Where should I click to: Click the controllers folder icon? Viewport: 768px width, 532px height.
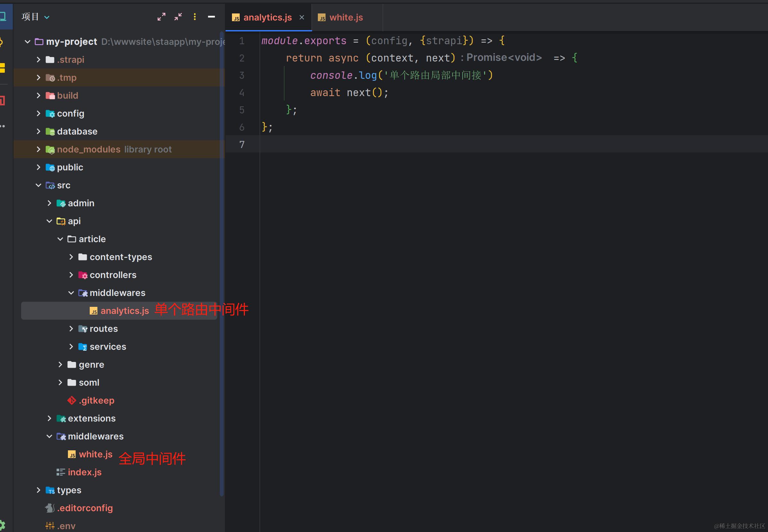pyautogui.click(x=83, y=275)
